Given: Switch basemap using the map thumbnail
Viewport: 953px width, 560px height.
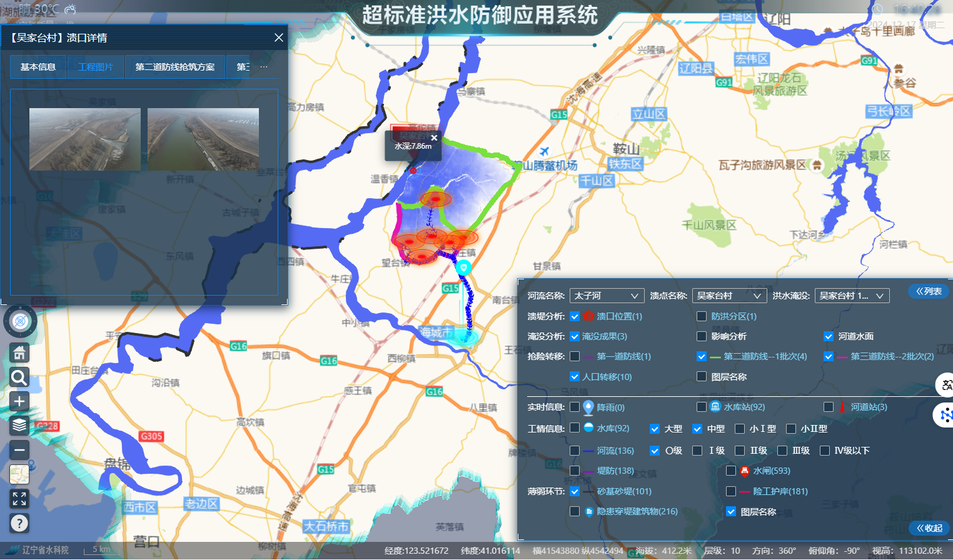Looking at the screenshot, I should (19, 474).
